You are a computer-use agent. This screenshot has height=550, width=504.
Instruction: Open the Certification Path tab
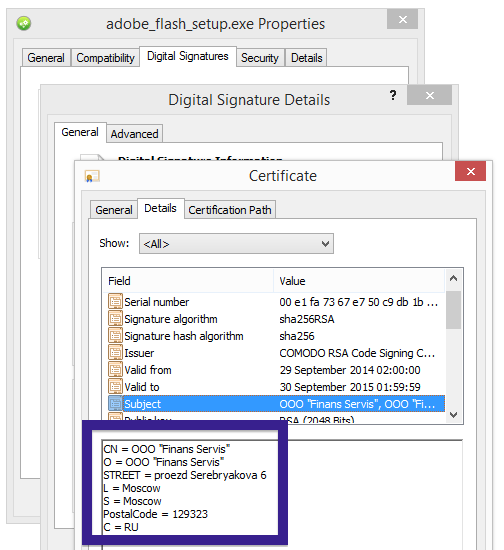click(x=230, y=210)
